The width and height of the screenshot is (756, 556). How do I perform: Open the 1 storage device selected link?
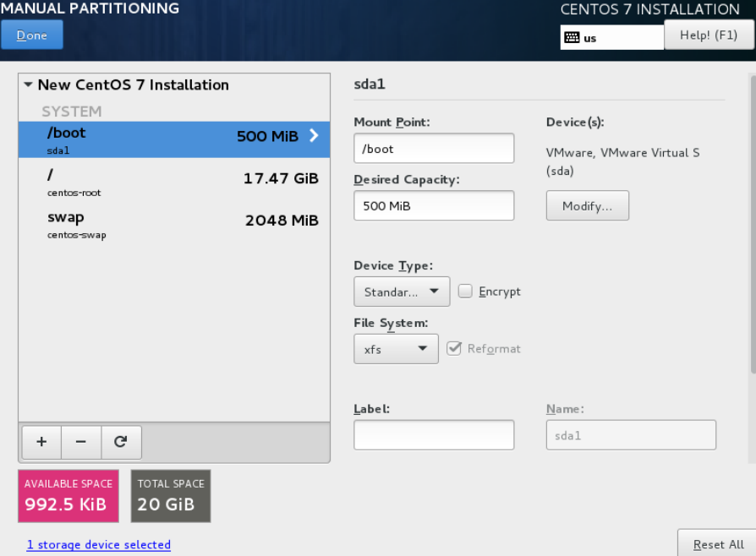99,544
